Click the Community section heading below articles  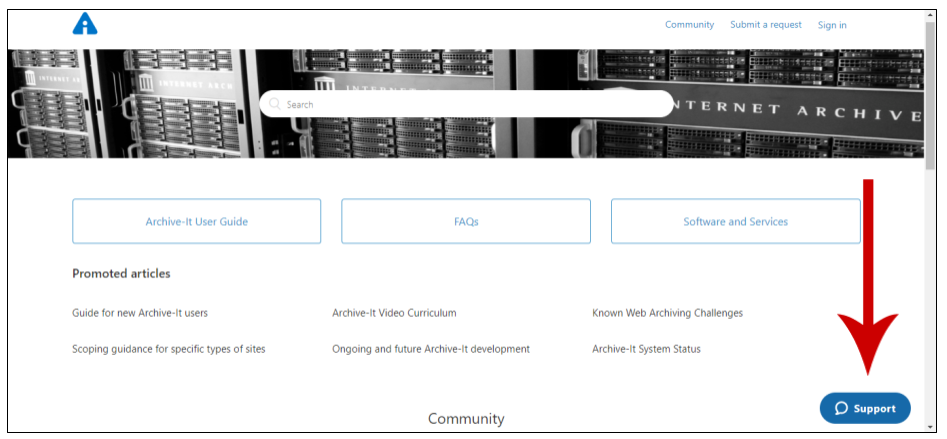click(x=466, y=419)
